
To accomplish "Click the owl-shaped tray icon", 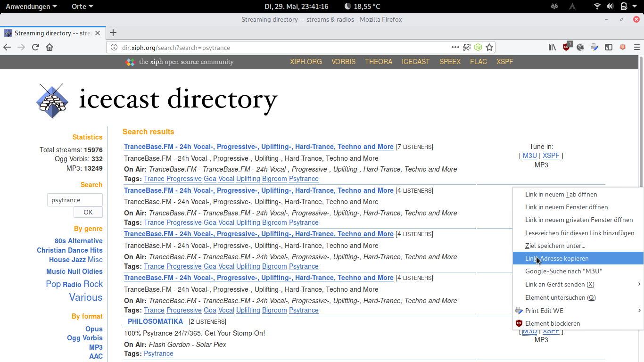I will pos(555,7).
